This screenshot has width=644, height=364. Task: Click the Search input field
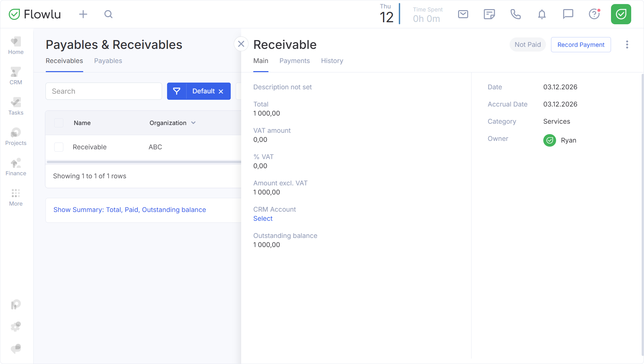(103, 91)
